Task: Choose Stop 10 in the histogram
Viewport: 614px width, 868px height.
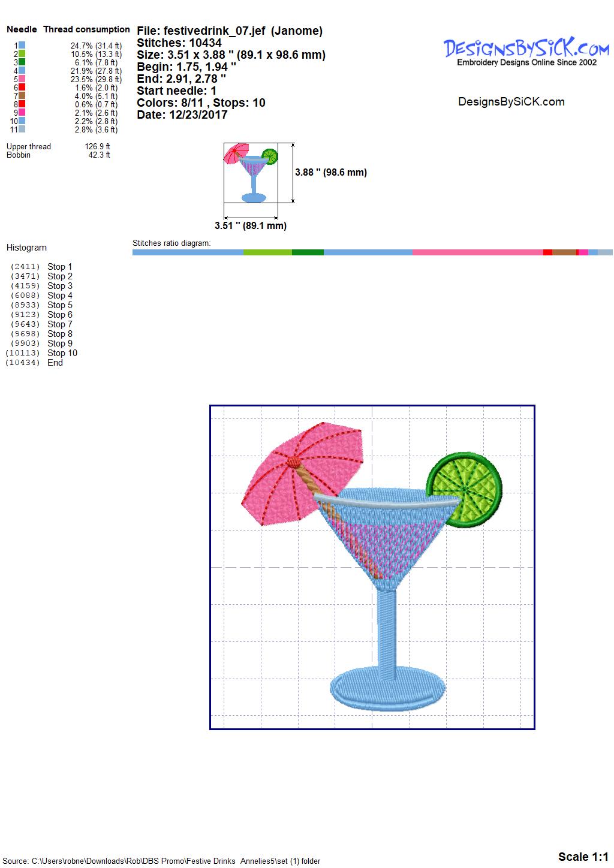Action: [62, 353]
